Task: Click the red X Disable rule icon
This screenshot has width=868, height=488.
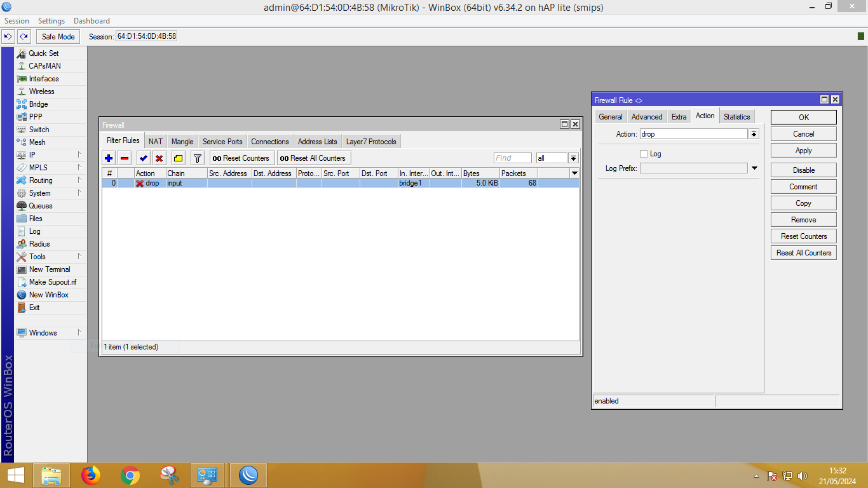Action: click(x=159, y=158)
